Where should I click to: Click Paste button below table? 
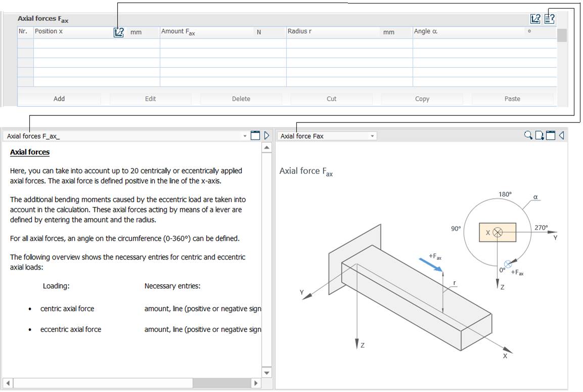point(512,99)
